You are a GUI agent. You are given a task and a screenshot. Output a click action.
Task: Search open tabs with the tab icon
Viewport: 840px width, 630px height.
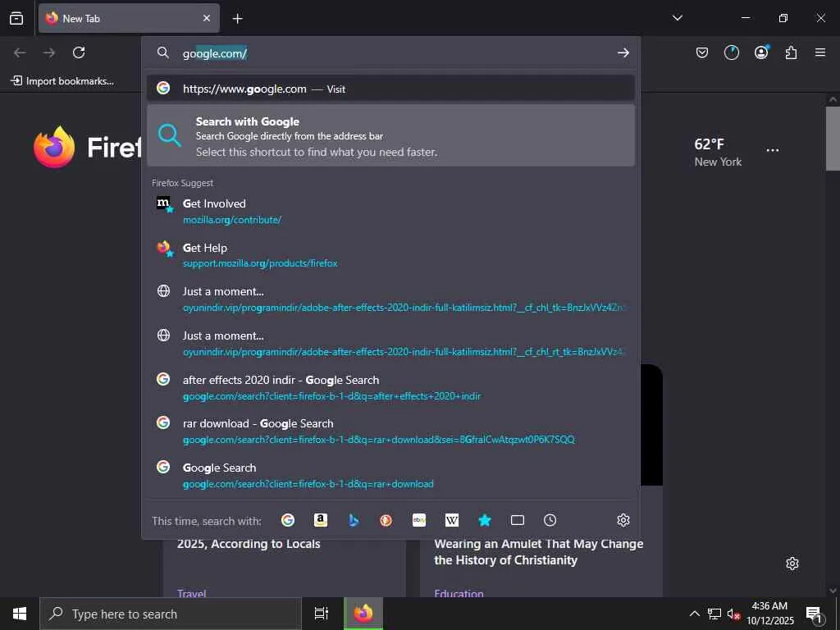pyautogui.click(x=518, y=520)
